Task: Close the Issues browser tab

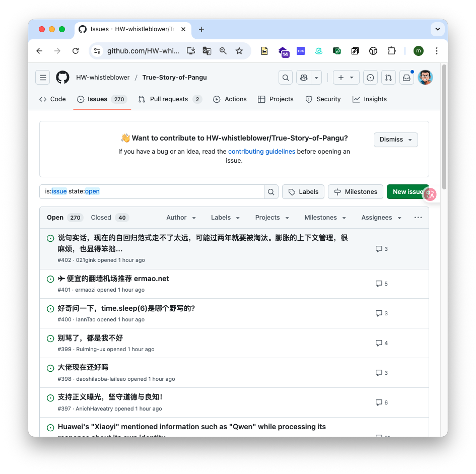Action: 183,29
